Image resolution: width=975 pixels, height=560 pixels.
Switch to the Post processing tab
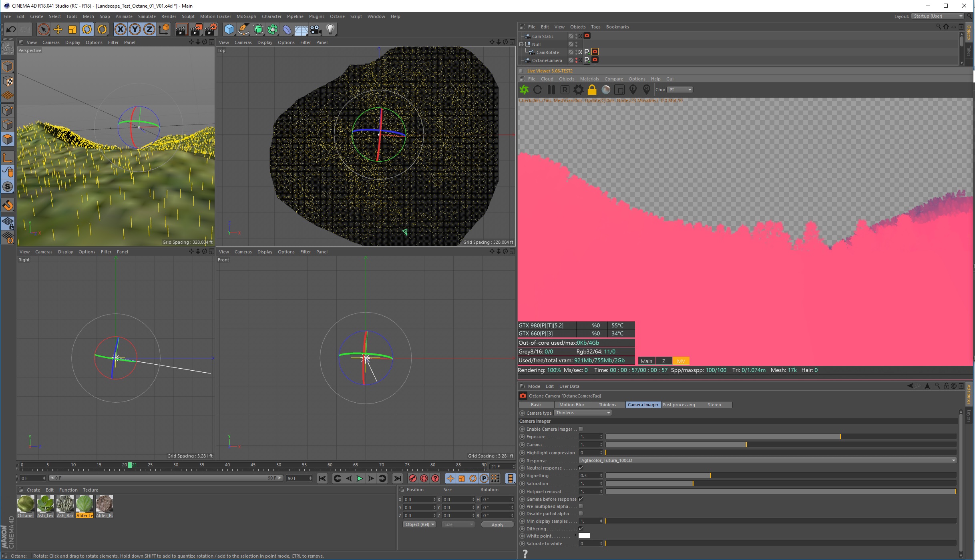678,405
